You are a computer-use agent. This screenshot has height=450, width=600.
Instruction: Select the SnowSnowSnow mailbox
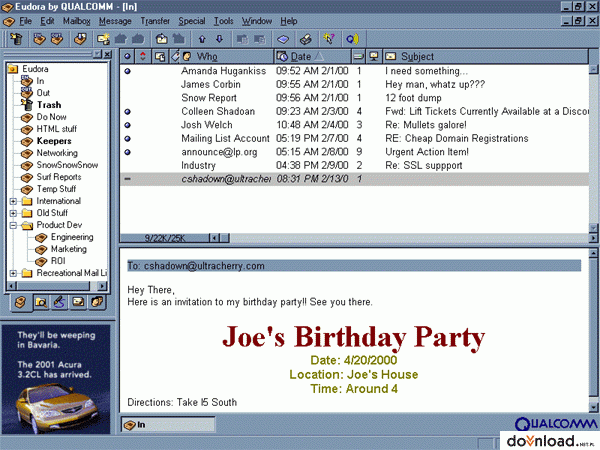[x=67, y=165]
